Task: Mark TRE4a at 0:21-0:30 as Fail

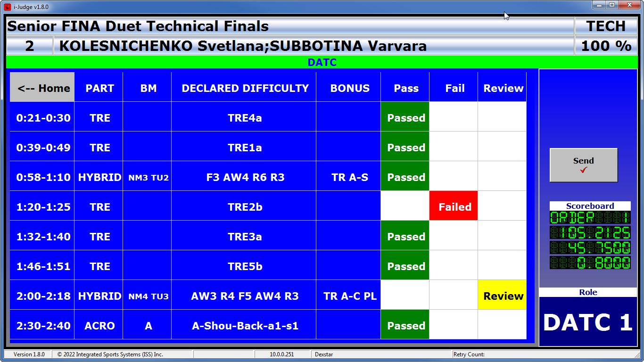Action: (454, 118)
